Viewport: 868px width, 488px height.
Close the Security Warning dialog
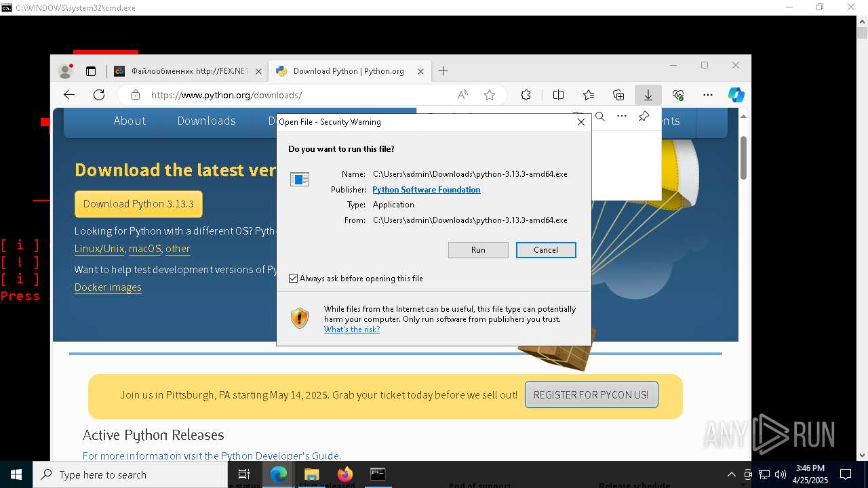click(x=580, y=122)
